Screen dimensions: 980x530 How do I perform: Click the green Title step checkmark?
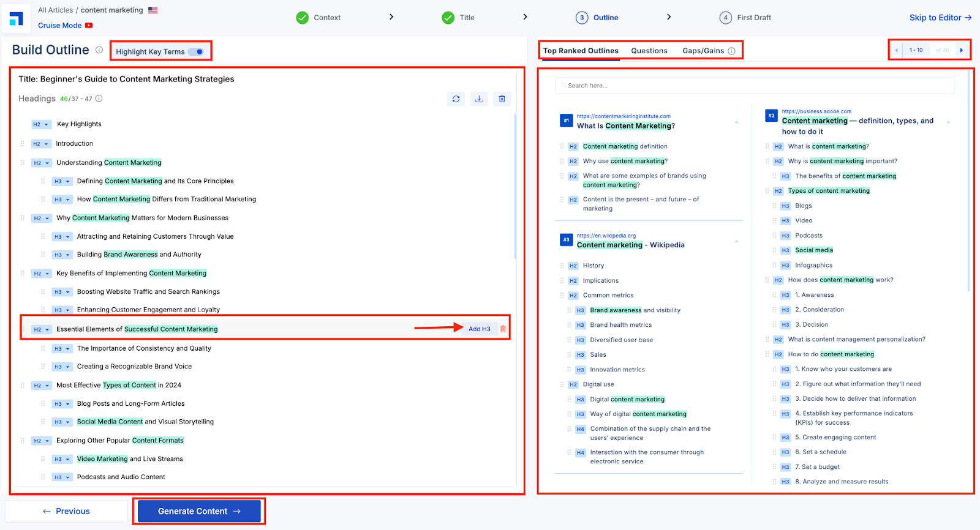tap(448, 18)
